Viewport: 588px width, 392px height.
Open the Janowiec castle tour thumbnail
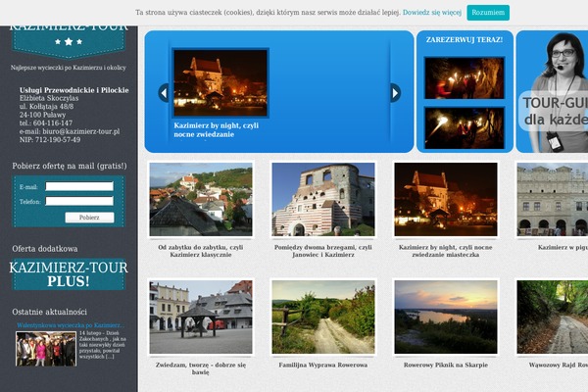coord(323,199)
